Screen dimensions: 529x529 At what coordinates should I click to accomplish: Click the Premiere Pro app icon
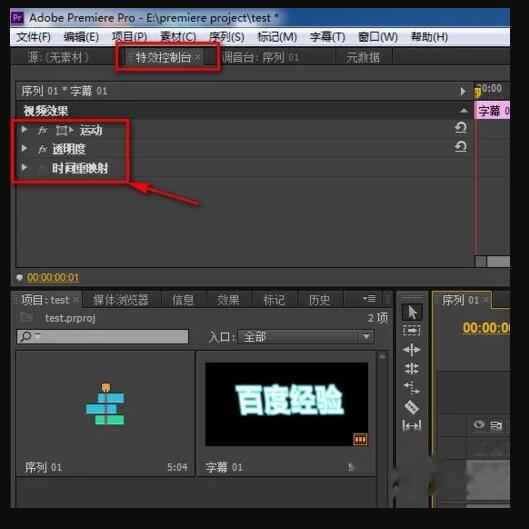click(x=18, y=18)
